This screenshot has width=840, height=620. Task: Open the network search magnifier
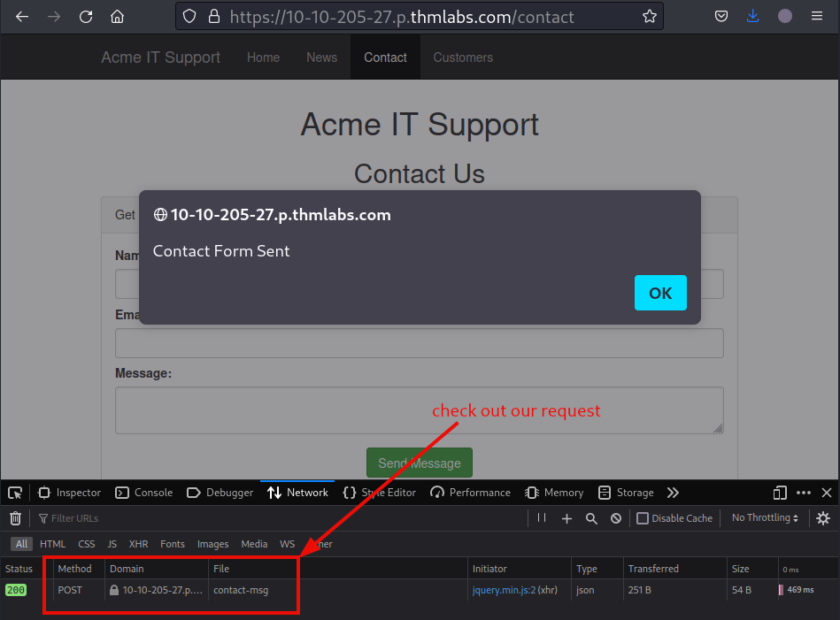pyautogui.click(x=591, y=518)
